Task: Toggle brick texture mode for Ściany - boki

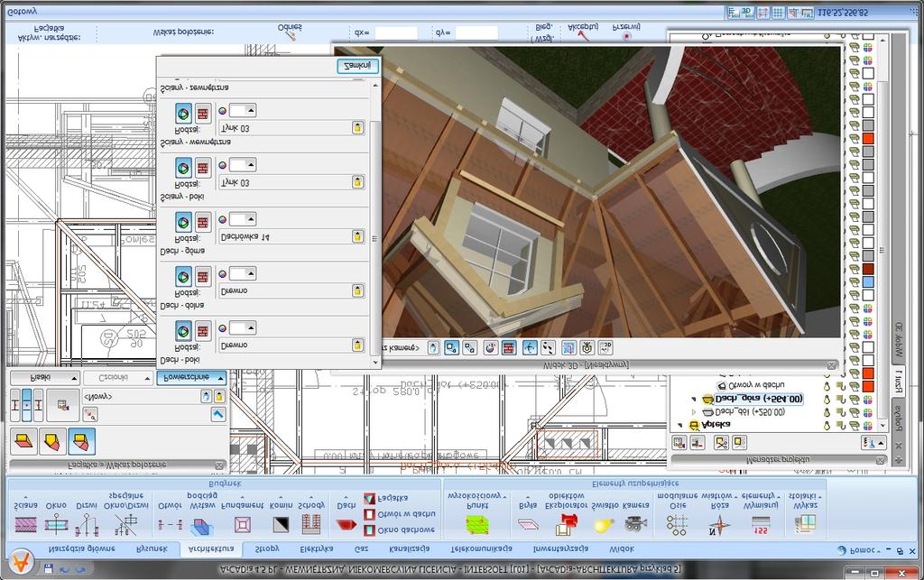Action: tap(203, 168)
